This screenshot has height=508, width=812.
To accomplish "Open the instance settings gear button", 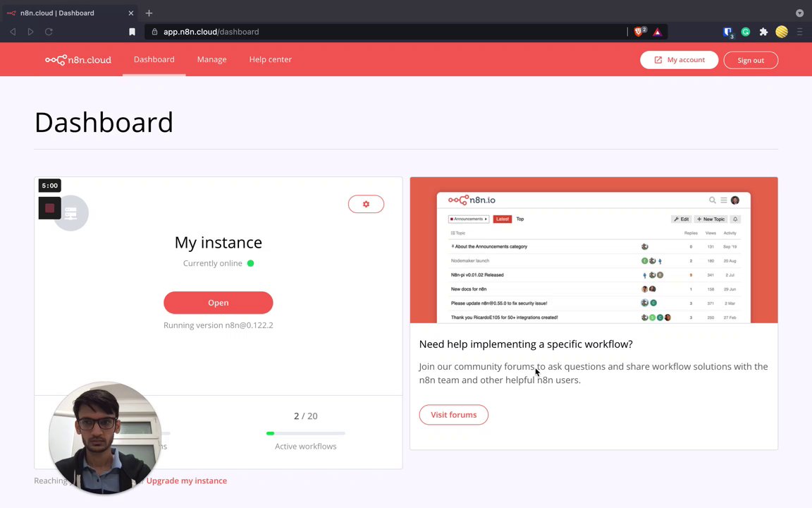I will pyautogui.click(x=366, y=204).
